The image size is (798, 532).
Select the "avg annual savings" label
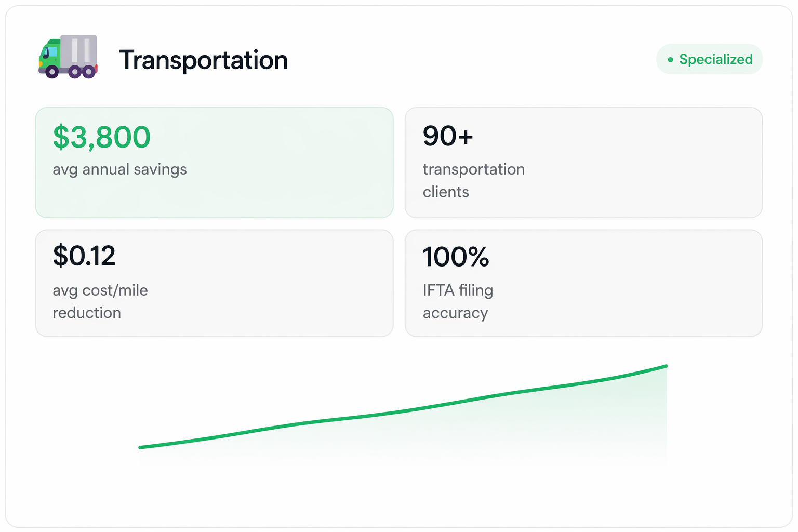[119, 169]
